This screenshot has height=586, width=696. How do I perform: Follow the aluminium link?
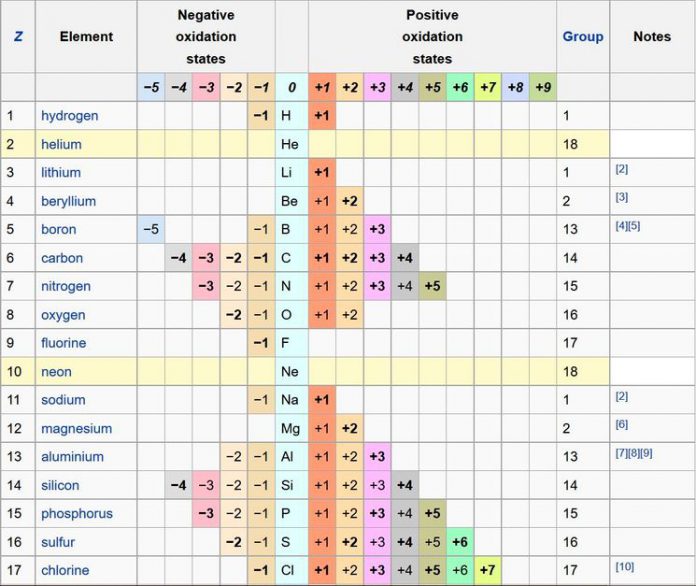[72, 457]
